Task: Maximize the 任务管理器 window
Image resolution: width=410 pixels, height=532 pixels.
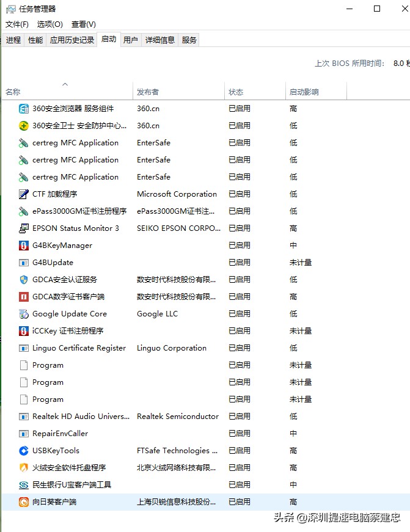Action: (377, 9)
